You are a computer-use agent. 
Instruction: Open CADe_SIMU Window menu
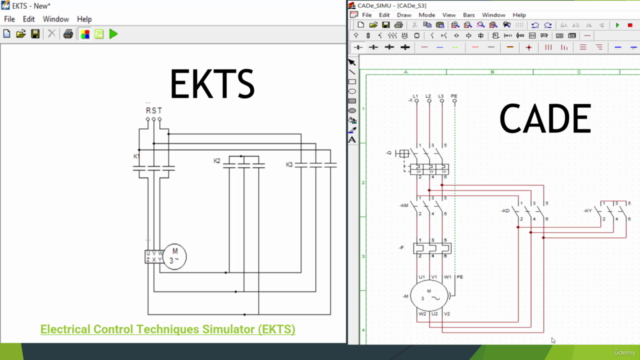click(493, 15)
